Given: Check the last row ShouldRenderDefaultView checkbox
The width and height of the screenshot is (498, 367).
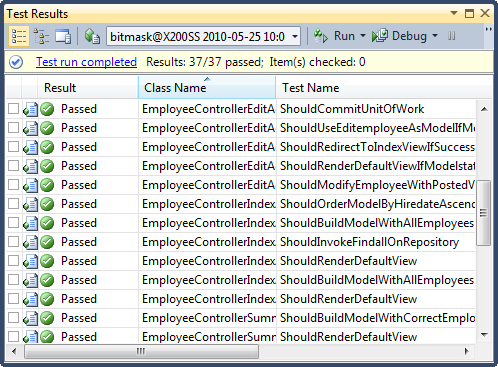Looking at the screenshot, I should click(13, 337).
